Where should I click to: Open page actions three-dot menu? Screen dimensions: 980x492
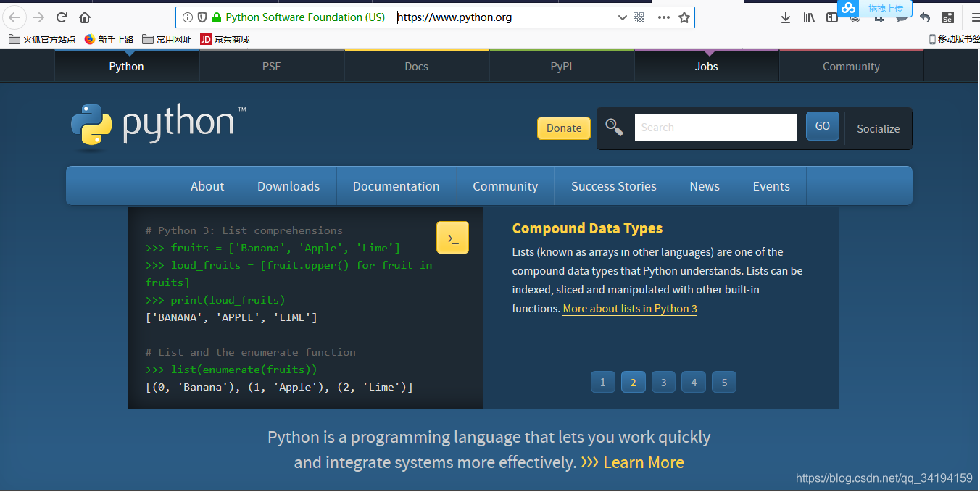tap(664, 17)
